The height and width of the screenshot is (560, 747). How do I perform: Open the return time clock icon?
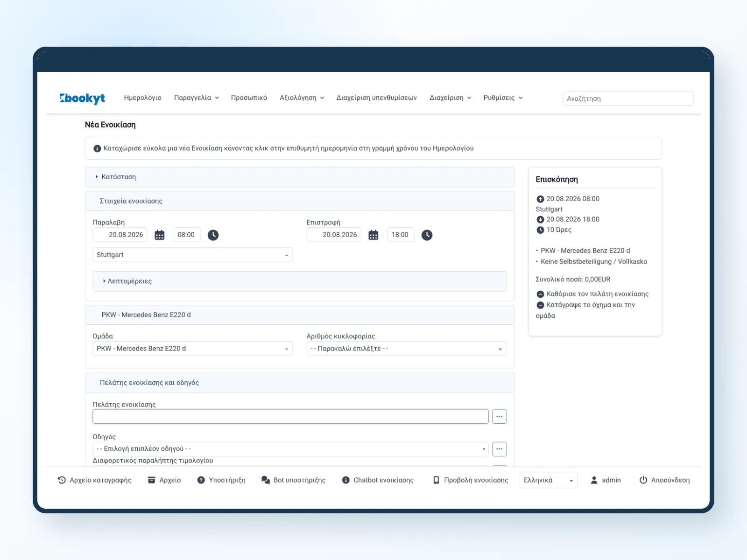[427, 235]
